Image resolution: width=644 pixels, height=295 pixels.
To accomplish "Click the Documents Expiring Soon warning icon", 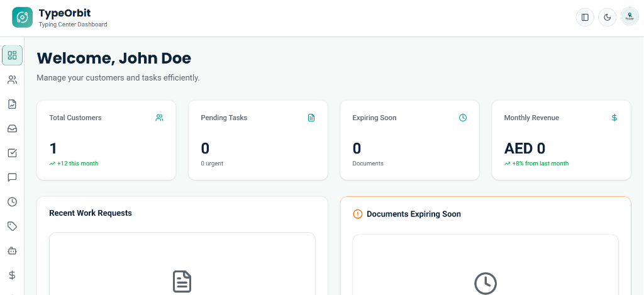I will (x=358, y=214).
